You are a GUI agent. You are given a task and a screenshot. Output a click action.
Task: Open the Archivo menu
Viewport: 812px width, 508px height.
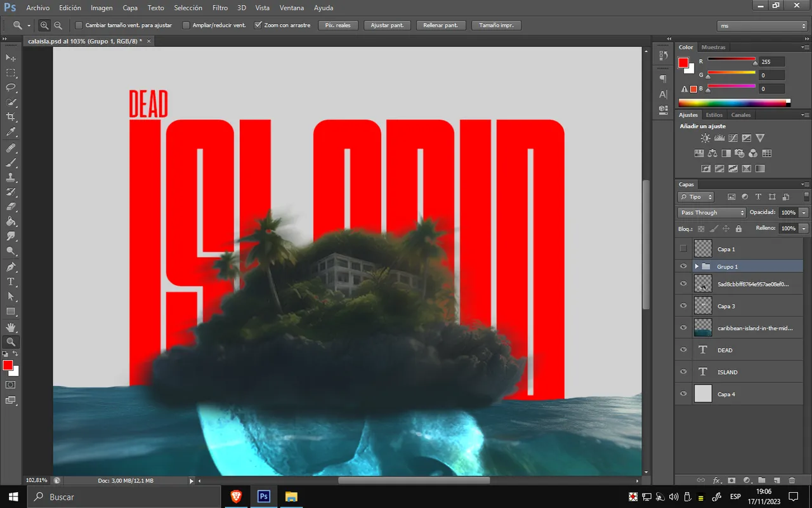pos(38,8)
